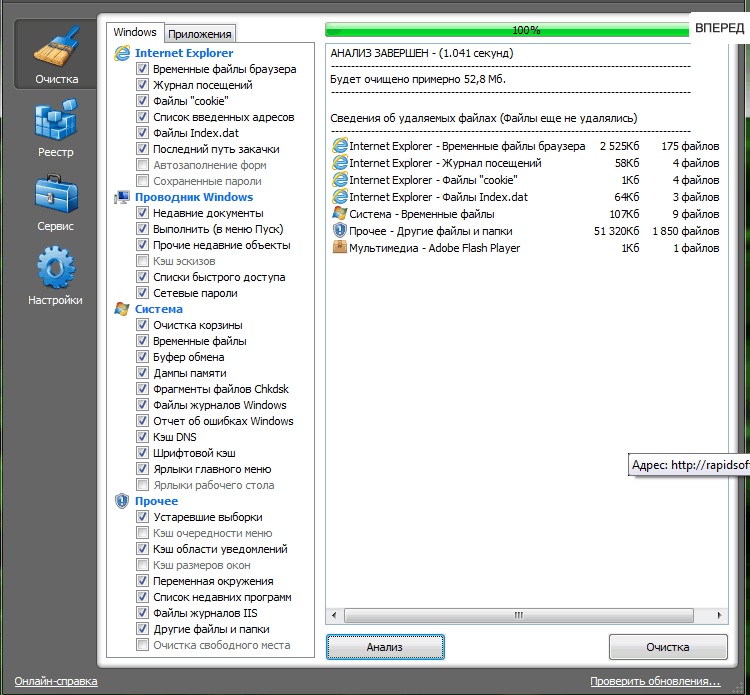The width and height of the screenshot is (750, 695).
Task: Enable Автозаполнение форм checkbox
Action: point(142,165)
